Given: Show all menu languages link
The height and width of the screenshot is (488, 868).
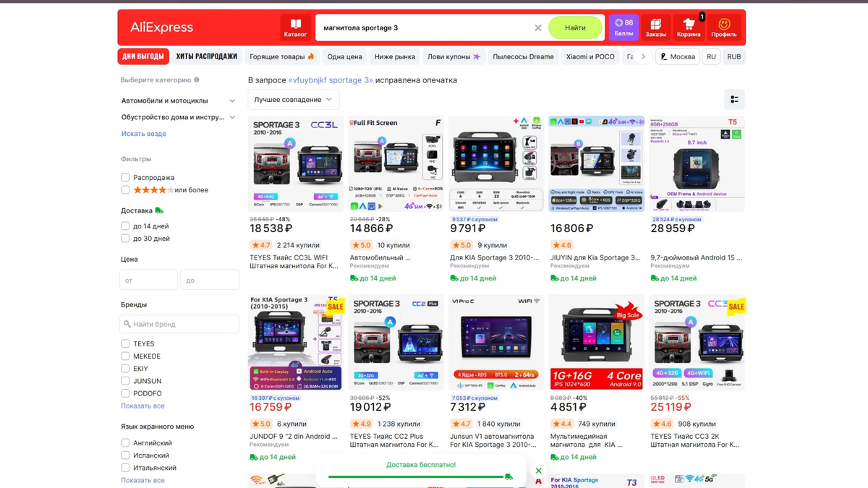Looking at the screenshot, I should (142, 480).
